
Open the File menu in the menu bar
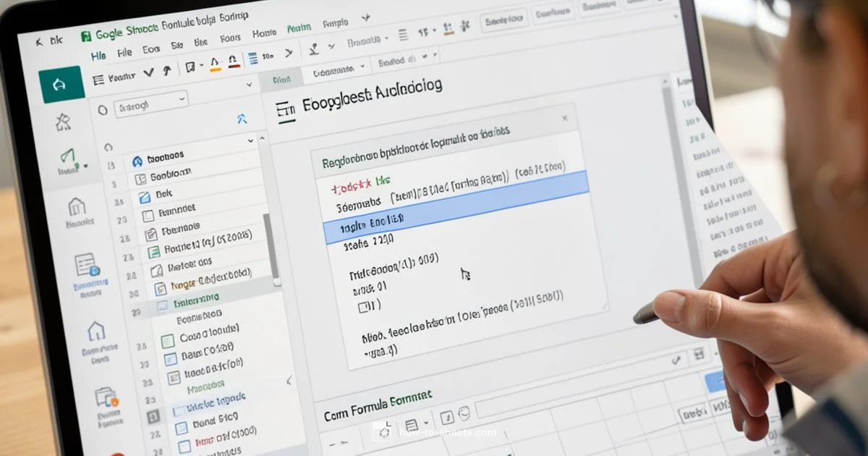tap(125, 52)
